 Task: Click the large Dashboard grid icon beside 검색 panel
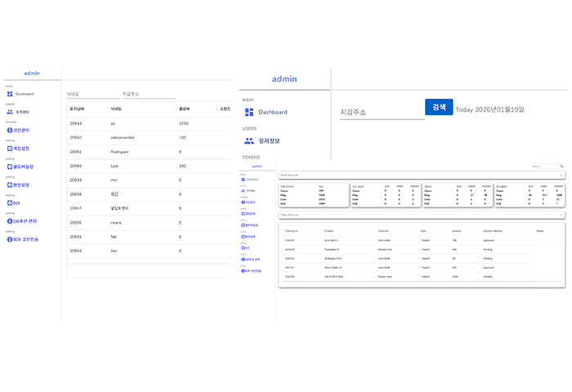tap(249, 113)
